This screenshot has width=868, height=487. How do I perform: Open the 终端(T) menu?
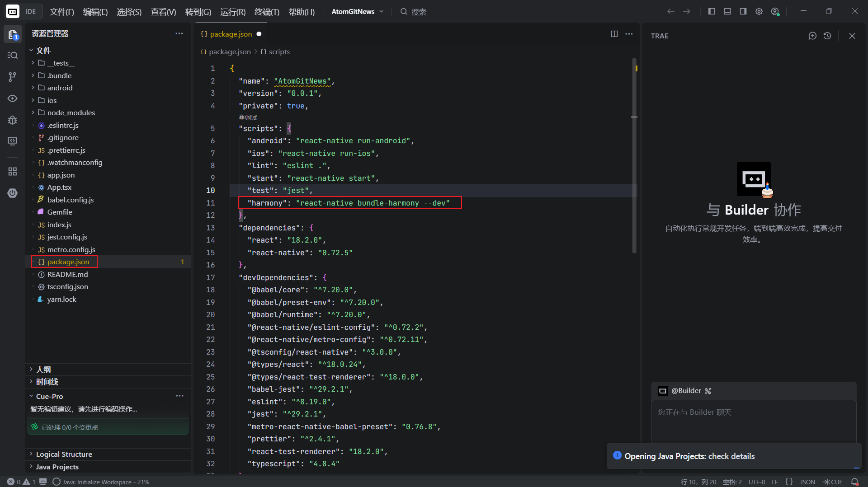click(x=267, y=12)
